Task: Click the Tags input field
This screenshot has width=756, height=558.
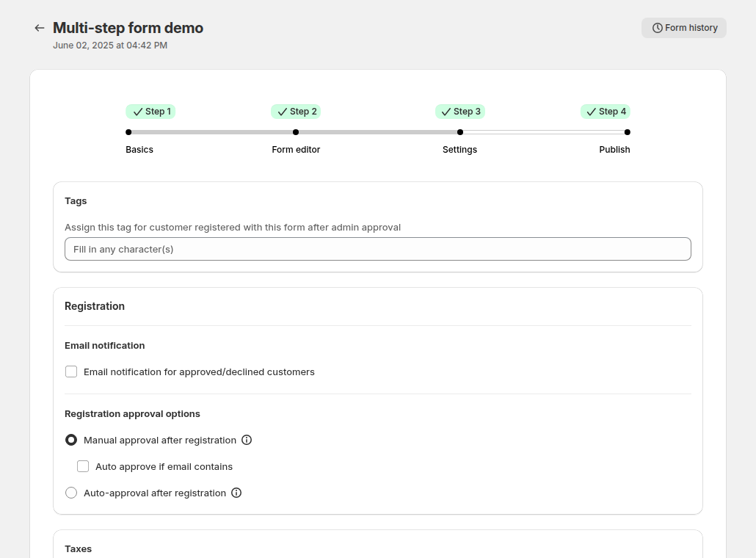Action: [x=378, y=249]
